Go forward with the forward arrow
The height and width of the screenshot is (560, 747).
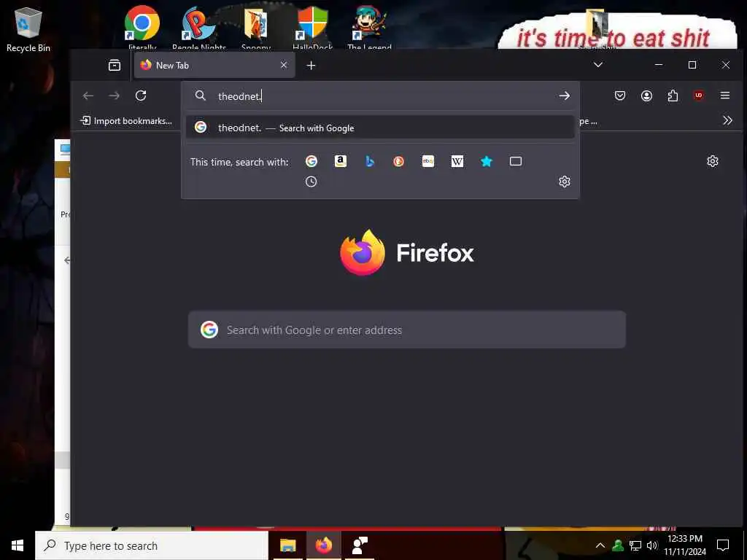click(x=115, y=96)
